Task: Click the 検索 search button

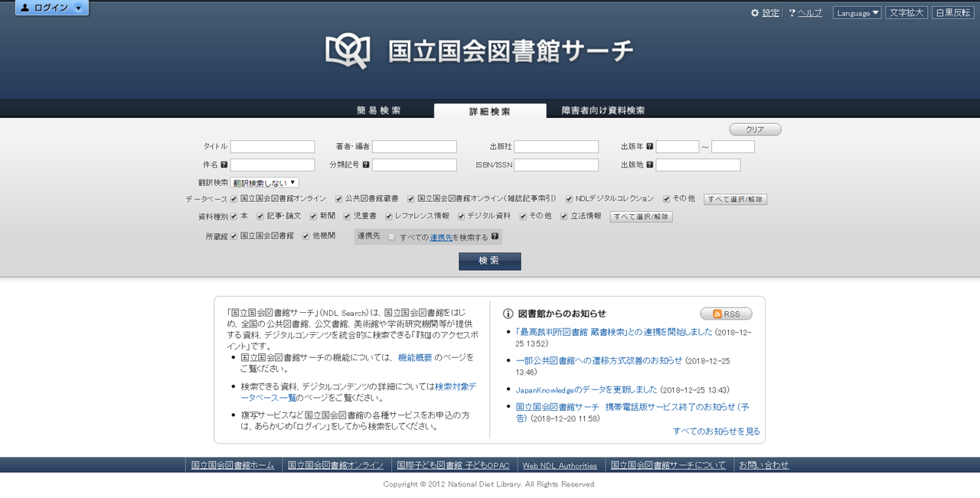Action: point(490,261)
